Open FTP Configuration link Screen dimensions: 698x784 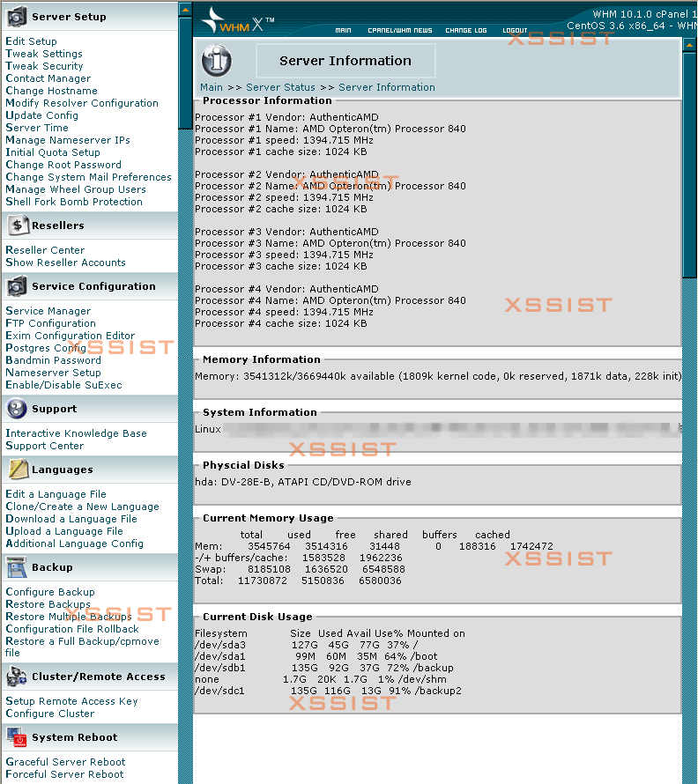[50, 323]
